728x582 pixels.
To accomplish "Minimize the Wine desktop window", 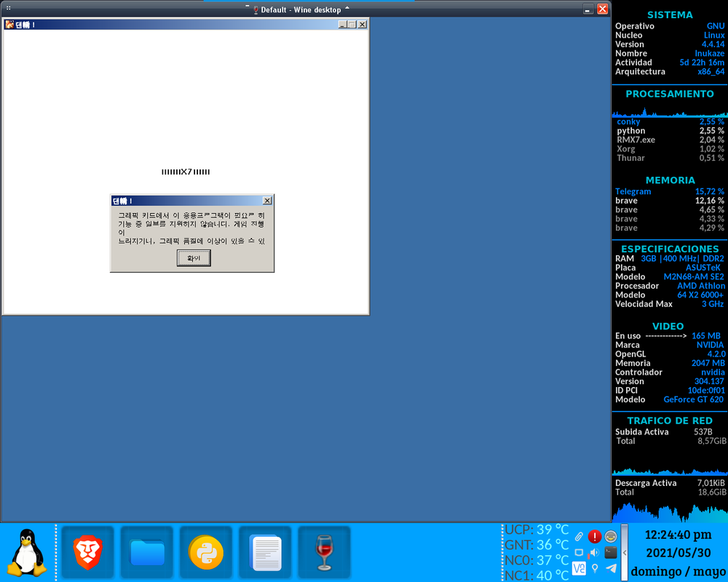I will [x=587, y=9].
